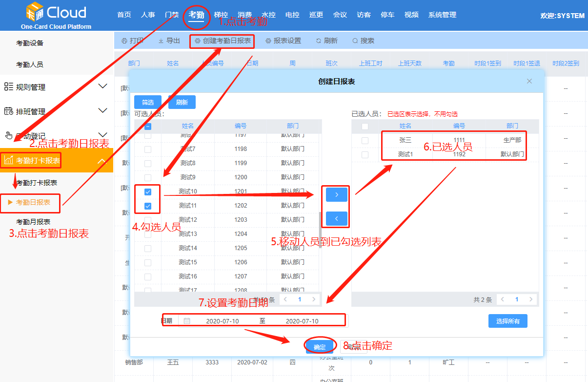Open report settings (报表设置)

click(x=268, y=41)
